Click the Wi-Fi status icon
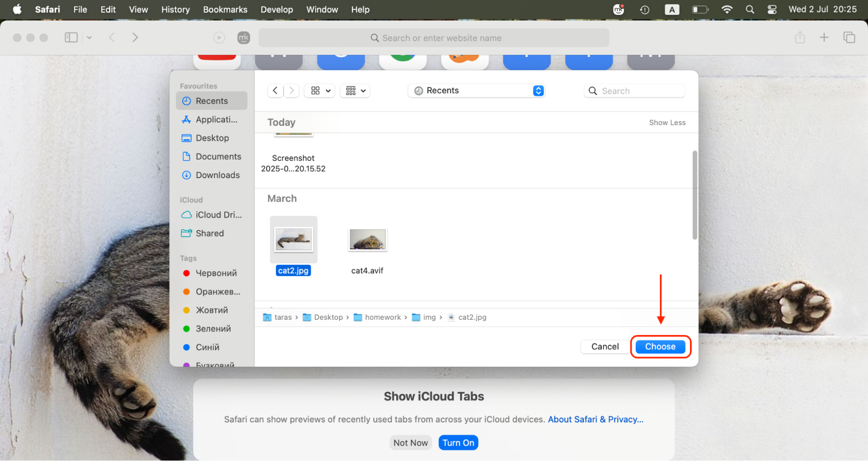 [727, 9]
